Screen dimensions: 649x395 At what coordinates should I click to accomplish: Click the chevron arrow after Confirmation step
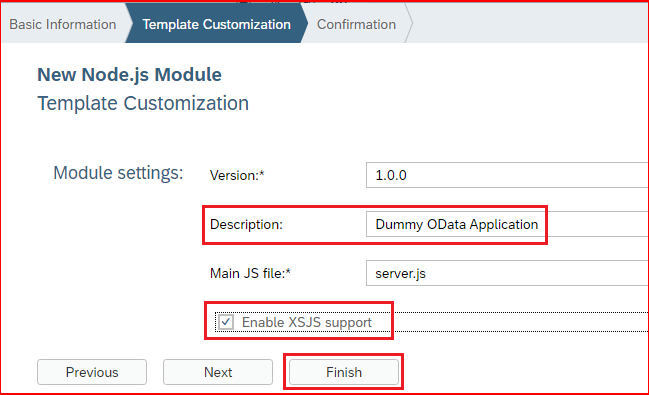click(409, 24)
